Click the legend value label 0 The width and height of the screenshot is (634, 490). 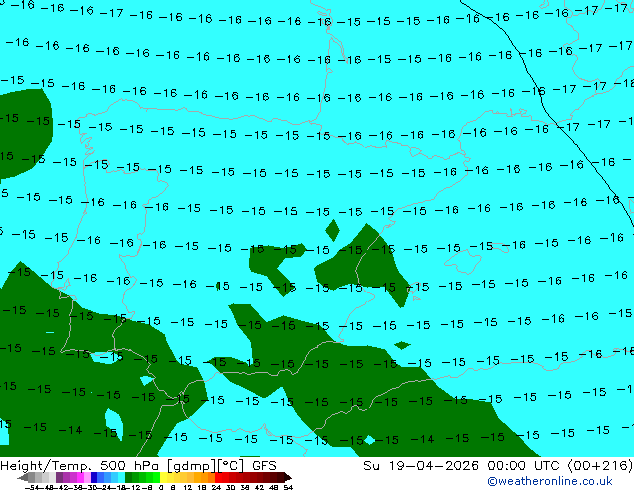click(161, 488)
